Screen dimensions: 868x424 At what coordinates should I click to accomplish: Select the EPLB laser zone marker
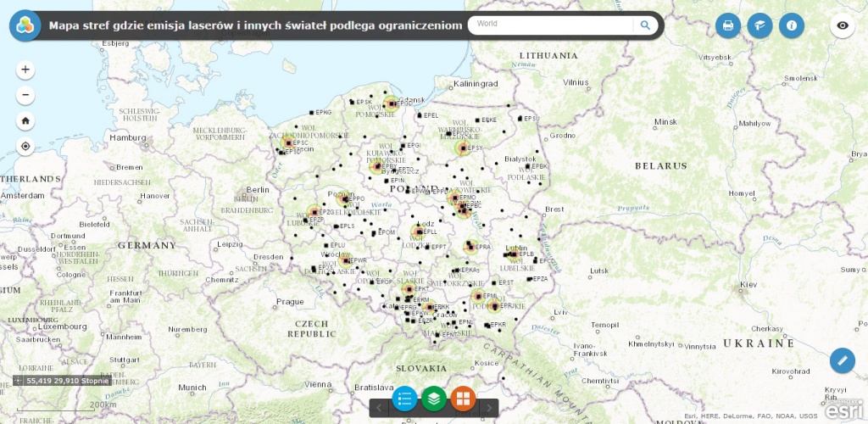coord(514,254)
